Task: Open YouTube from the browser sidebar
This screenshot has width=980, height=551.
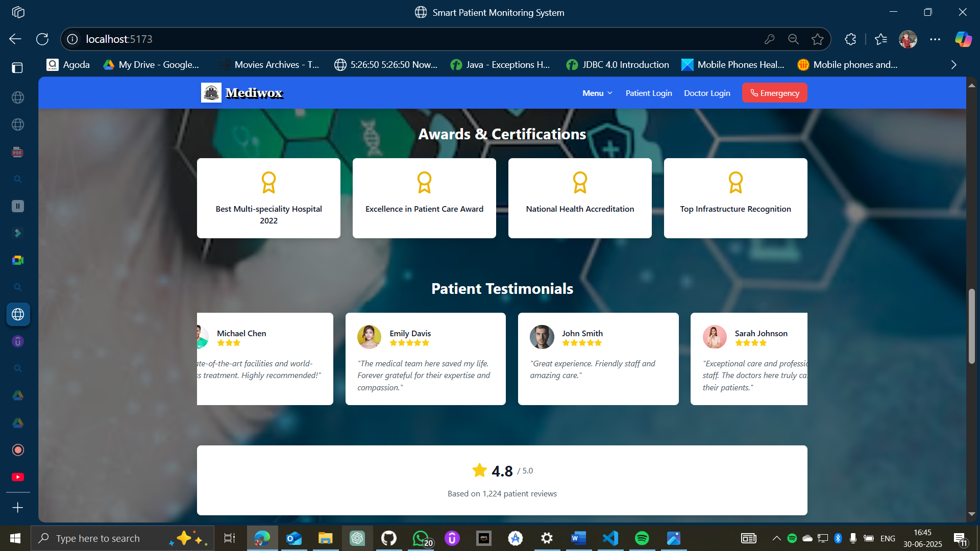Action: [x=18, y=477]
